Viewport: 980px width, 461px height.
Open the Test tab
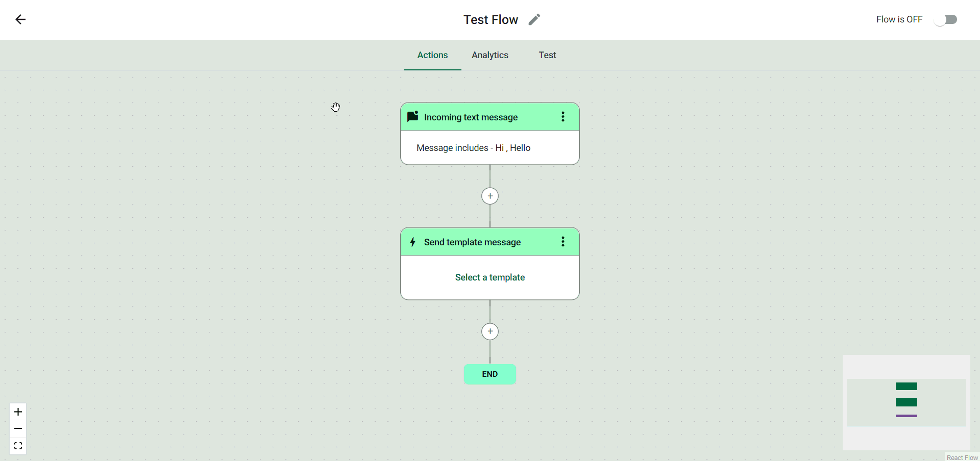[x=547, y=55]
